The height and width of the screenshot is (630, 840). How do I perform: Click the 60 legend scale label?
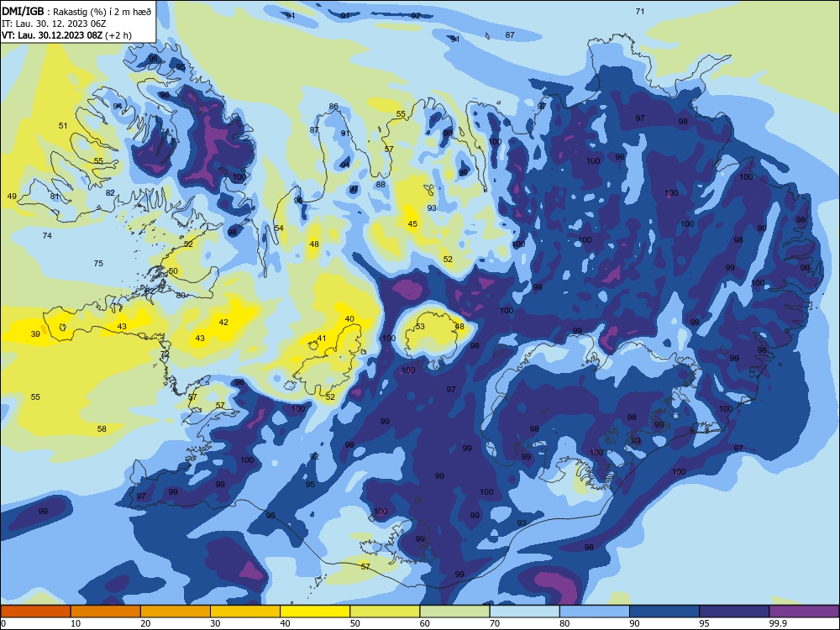tap(425, 623)
